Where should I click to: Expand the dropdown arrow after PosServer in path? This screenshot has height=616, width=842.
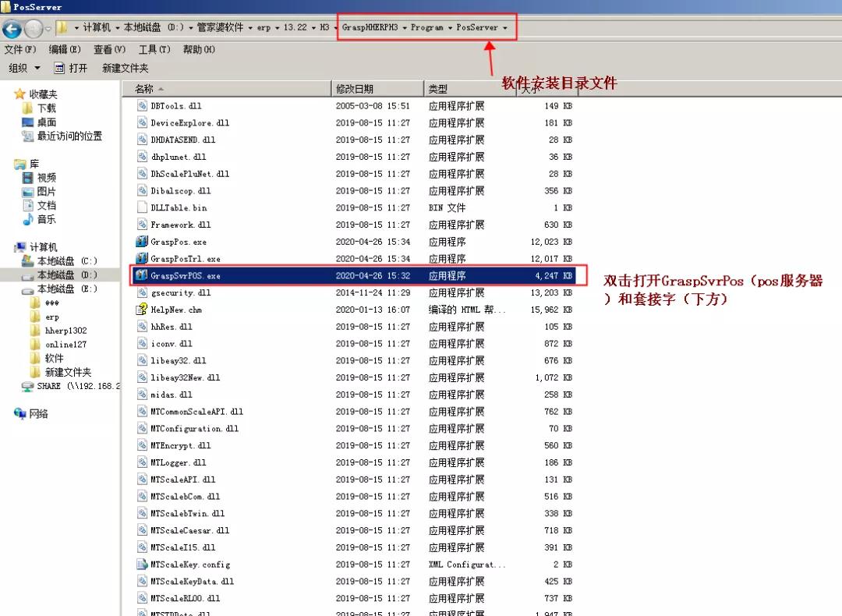click(504, 28)
